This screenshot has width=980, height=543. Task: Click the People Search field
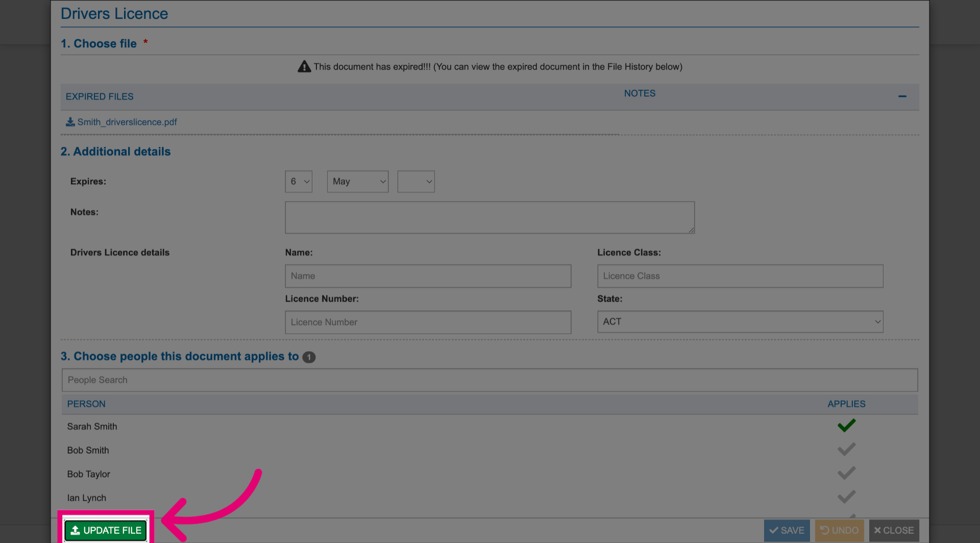[490, 380]
